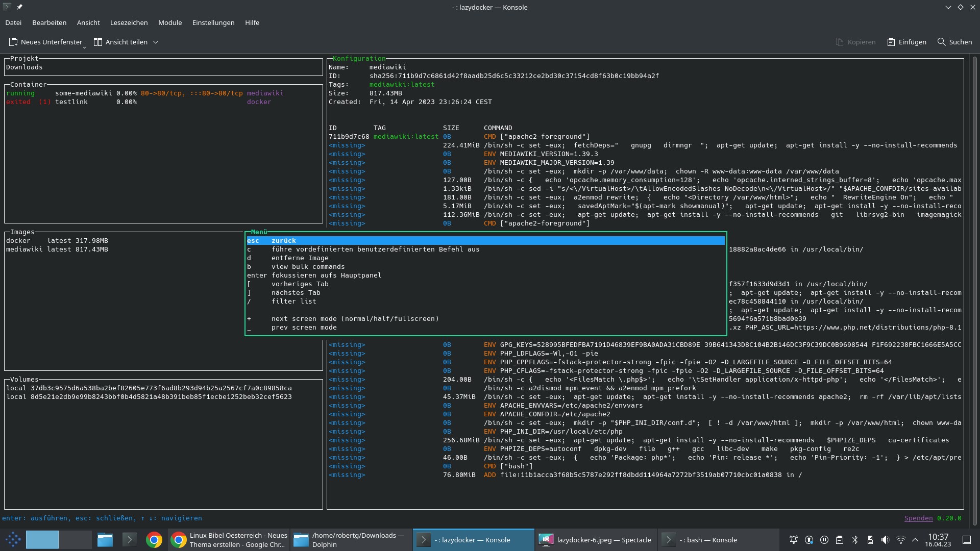
Task: Select the 'prev screen mode' entry
Action: (485, 327)
